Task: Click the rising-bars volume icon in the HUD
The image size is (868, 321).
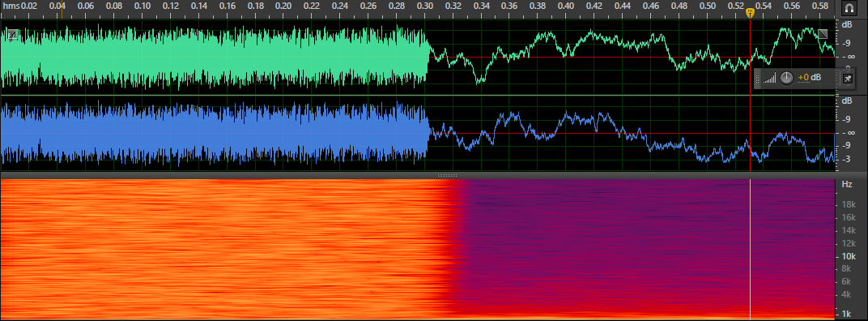Action: pyautogui.click(x=769, y=79)
